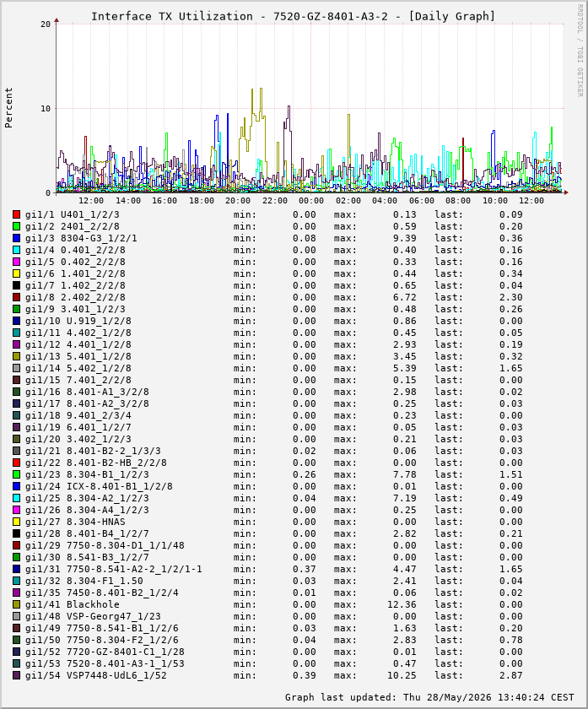Image resolution: width=588 pixels, height=709 pixels.
Task: Click the max value '5.39' for gi1/14
Action: pos(404,369)
